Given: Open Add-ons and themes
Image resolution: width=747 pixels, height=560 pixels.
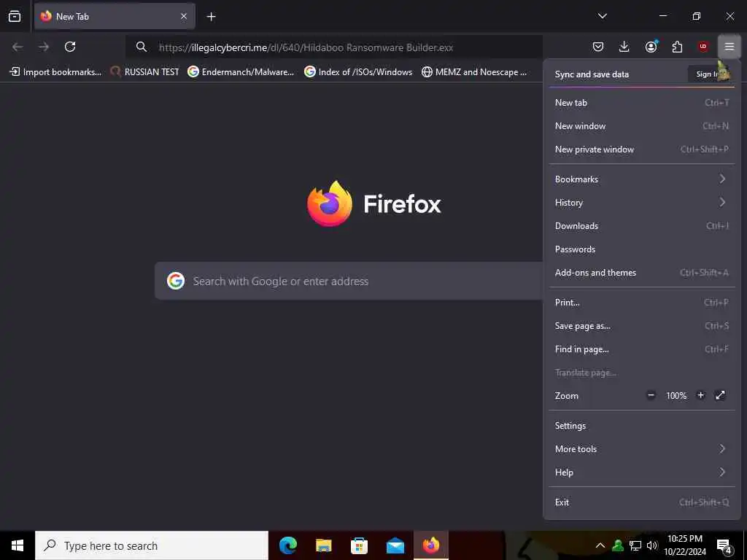Looking at the screenshot, I should [x=642, y=273].
